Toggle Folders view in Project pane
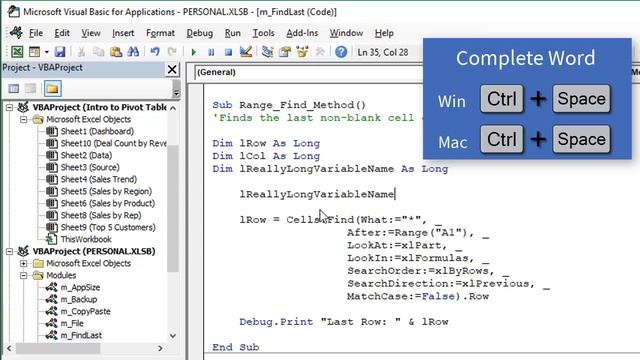Viewport: 640px width, 360px height. 52,89
